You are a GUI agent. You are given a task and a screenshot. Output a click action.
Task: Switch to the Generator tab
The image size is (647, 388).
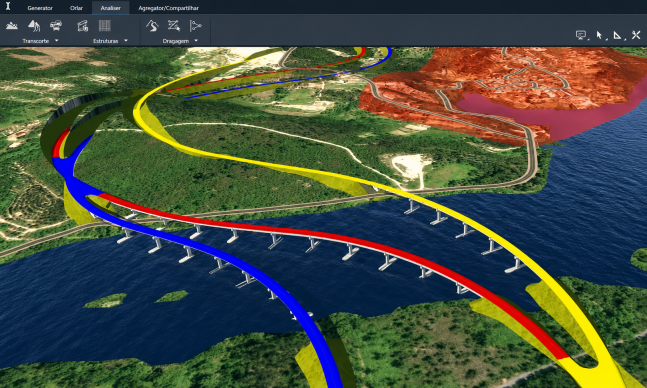coord(40,8)
